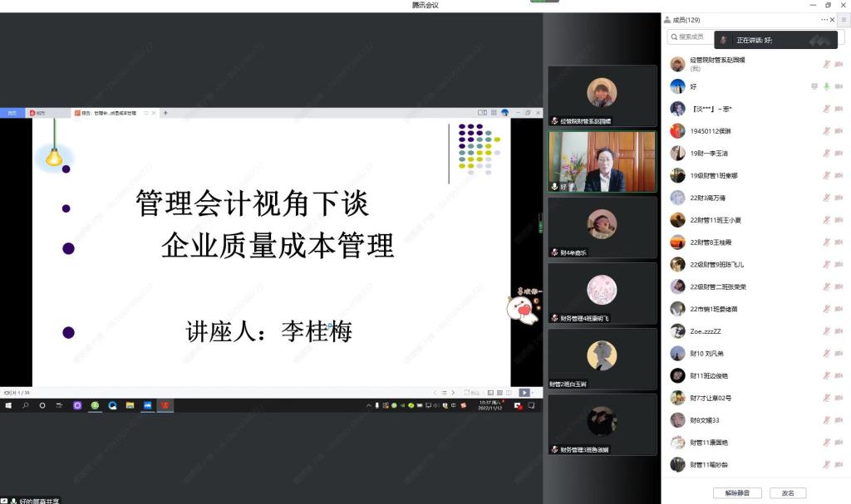Open the new tab plus icon in WPS

tap(165, 113)
